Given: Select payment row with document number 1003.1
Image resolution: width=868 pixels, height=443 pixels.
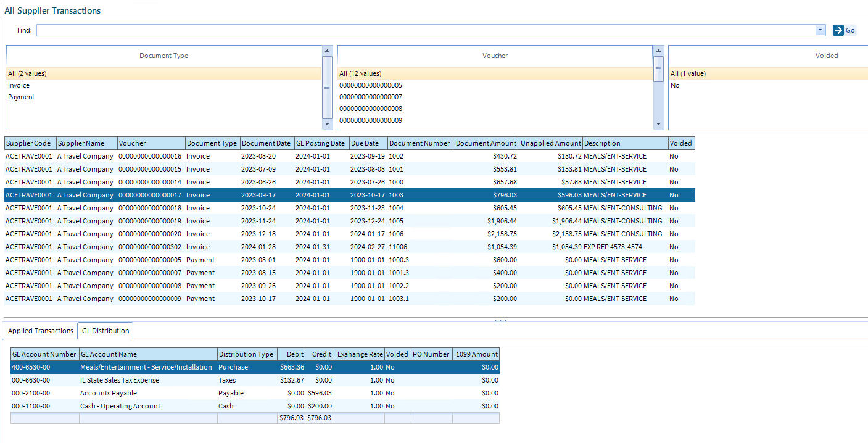Looking at the screenshot, I should (350, 299).
